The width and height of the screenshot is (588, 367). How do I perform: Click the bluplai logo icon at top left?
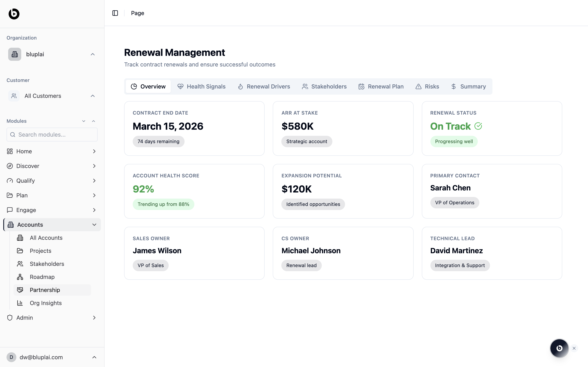click(x=14, y=14)
